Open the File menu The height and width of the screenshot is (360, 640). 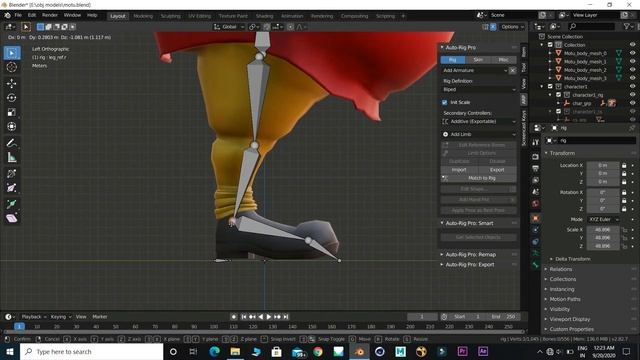(18, 15)
